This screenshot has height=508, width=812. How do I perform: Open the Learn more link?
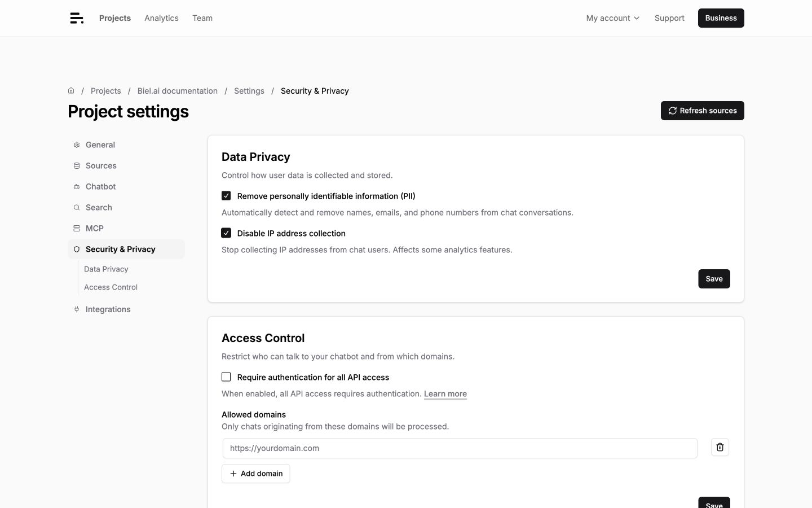pos(445,394)
